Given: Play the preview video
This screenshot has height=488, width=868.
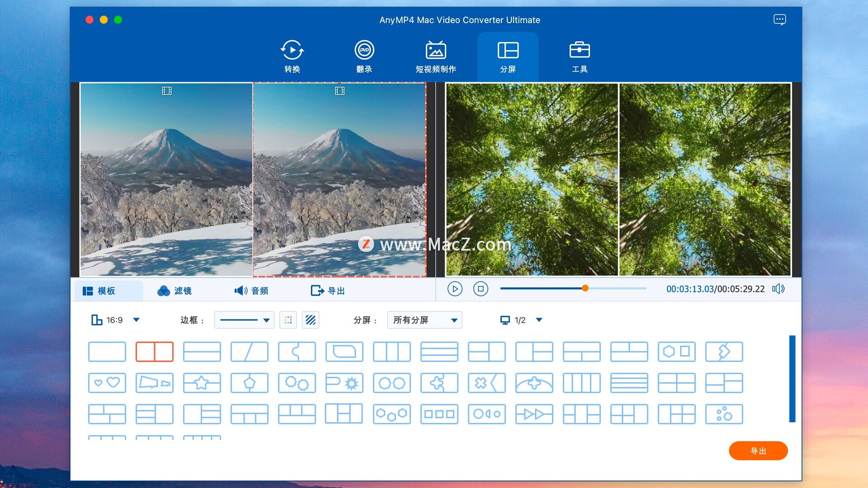Looking at the screenshot, I should (x=455, y=289).
